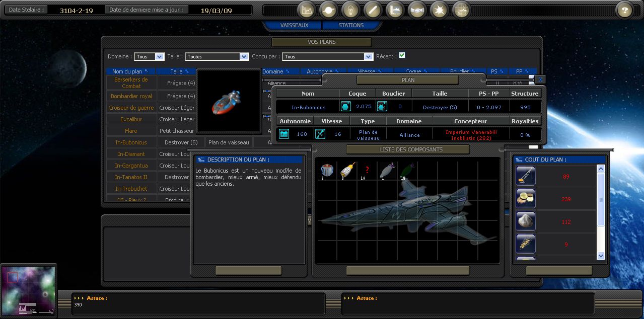644x319 pixels.
Task: Click the ore rock cost resource icon
Action: (x=526, y=221)
